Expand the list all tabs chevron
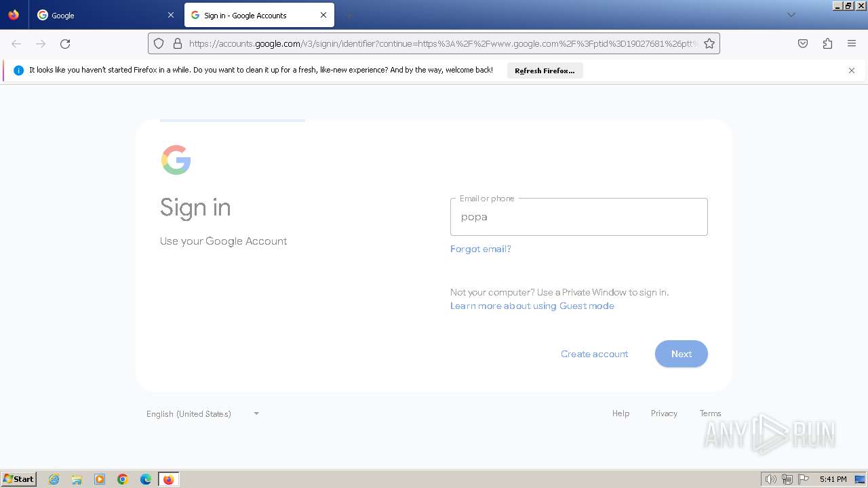The image size is (868, 488). coord(791,15)
